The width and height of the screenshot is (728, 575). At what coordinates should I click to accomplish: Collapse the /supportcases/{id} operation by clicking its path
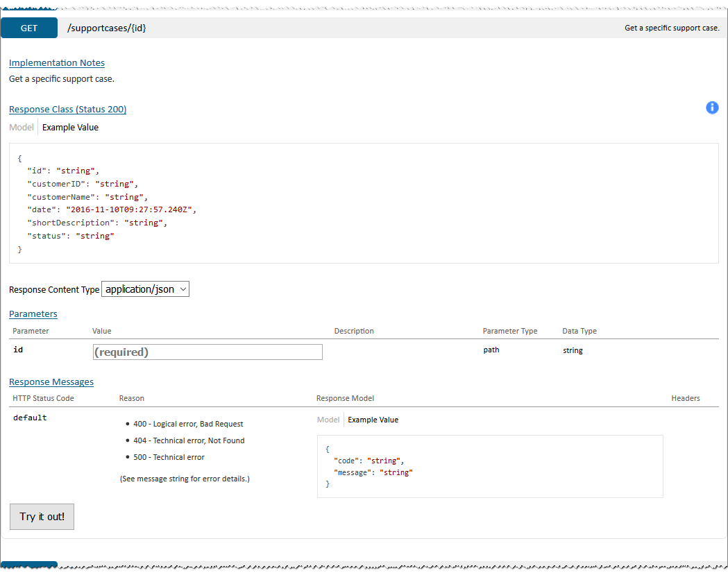[x=105, y=28]
